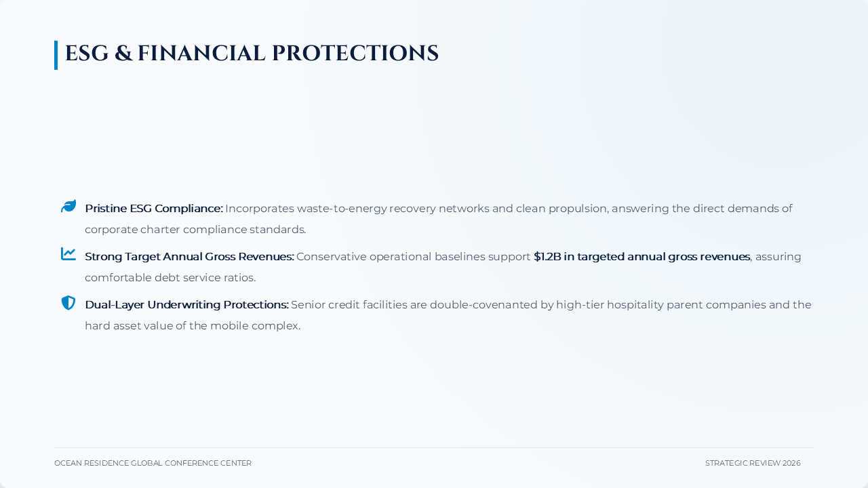The height and width of the screenshot is (488, 868).
Task: Click the comfortable debt service ratios line
Action: click(x=170, y=278)
